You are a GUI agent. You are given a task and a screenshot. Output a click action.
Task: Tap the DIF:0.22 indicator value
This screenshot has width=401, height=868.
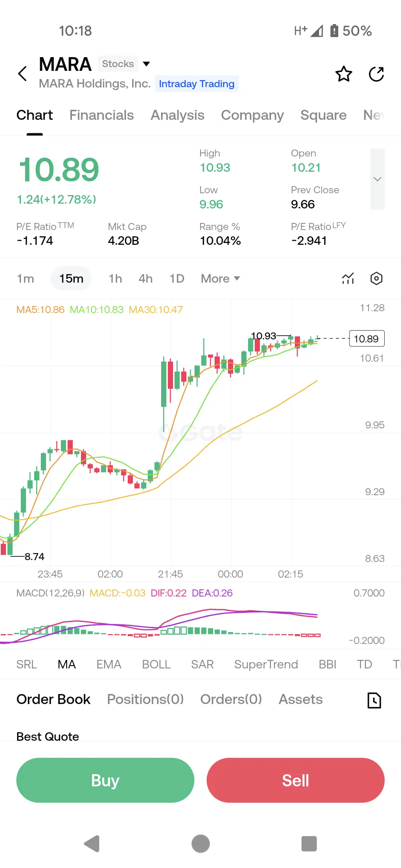pos(169,593)
